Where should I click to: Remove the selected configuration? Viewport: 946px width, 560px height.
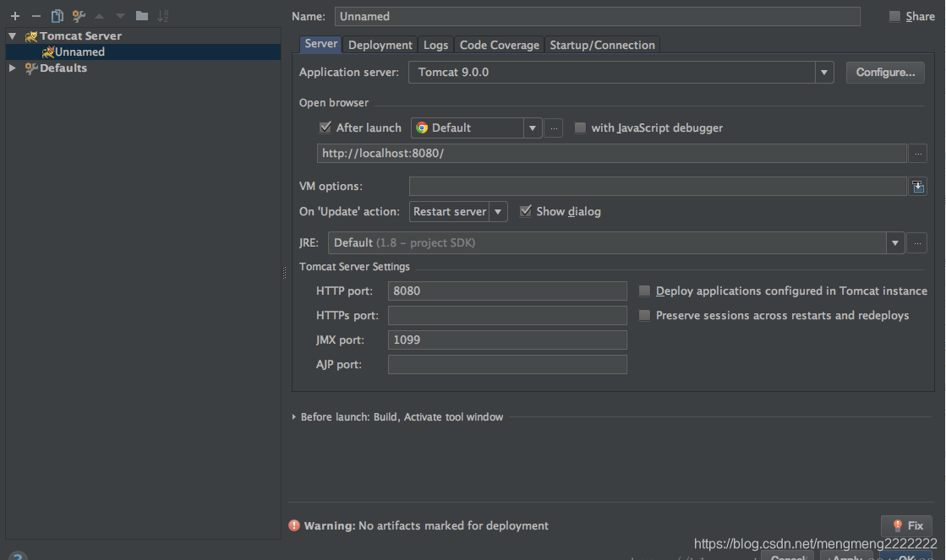coord(36,16)
